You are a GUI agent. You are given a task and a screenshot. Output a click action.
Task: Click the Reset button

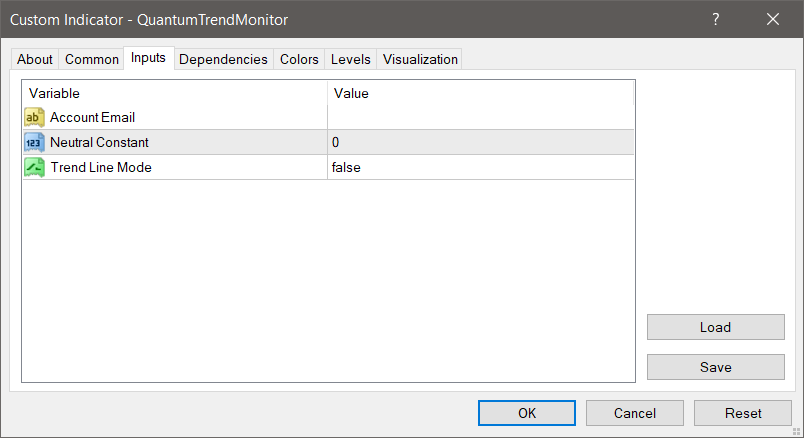743,413
